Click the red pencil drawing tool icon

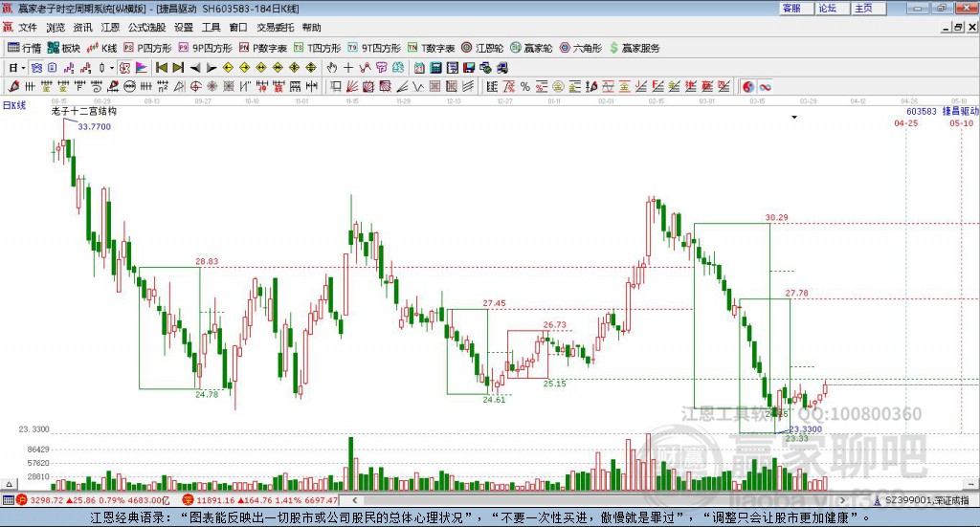point(13,86)
